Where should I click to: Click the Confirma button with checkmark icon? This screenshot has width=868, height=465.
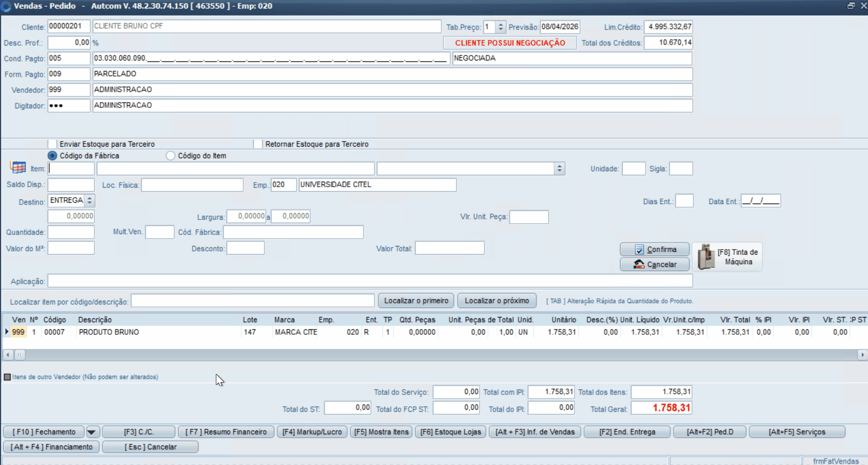pyautogui.click(x=654, y=250)
